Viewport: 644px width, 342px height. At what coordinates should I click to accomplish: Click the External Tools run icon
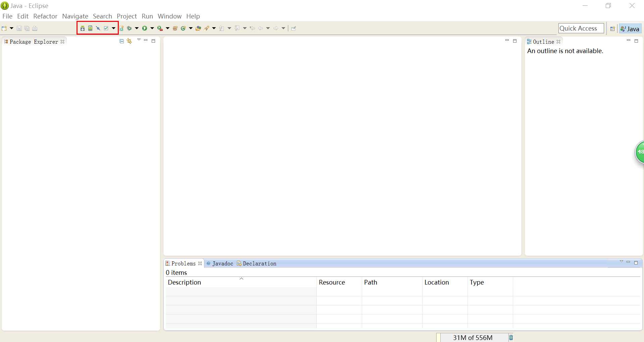[160, 28]
